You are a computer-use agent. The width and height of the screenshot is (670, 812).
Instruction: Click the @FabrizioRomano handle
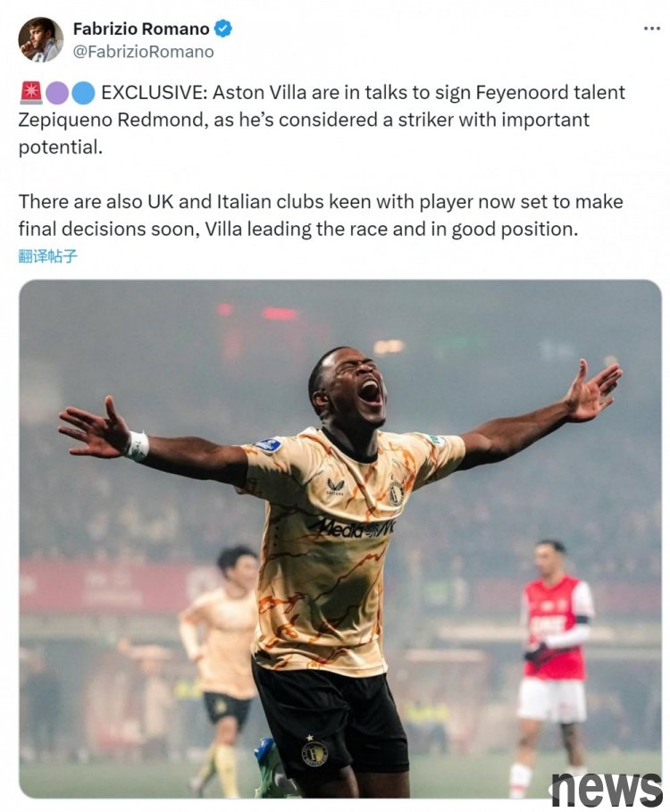click(144, 52)
